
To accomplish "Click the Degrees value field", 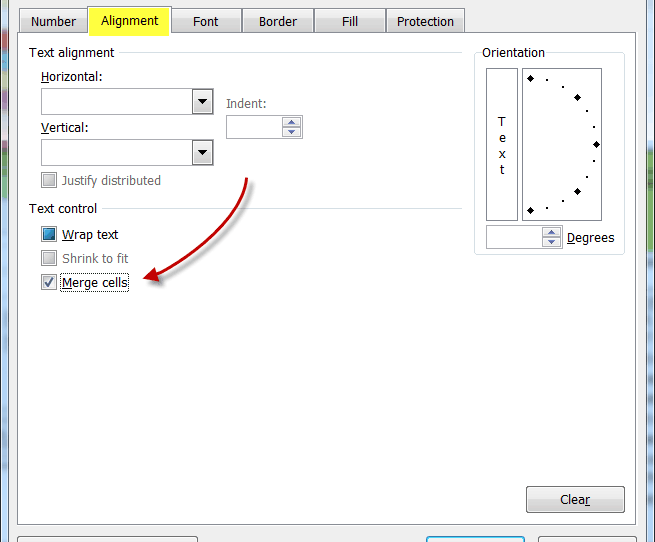I will click(514, 237).
